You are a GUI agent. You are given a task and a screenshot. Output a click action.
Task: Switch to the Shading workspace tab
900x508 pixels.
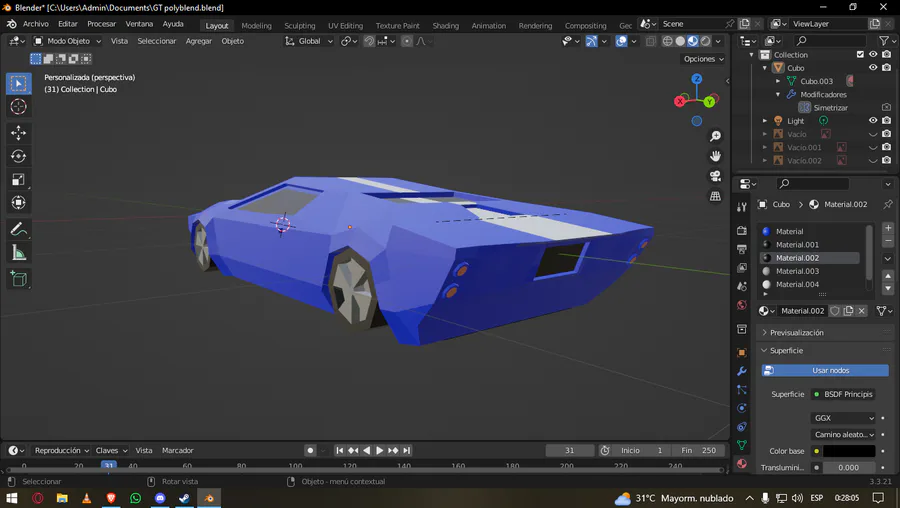click(x=445, y=26)
